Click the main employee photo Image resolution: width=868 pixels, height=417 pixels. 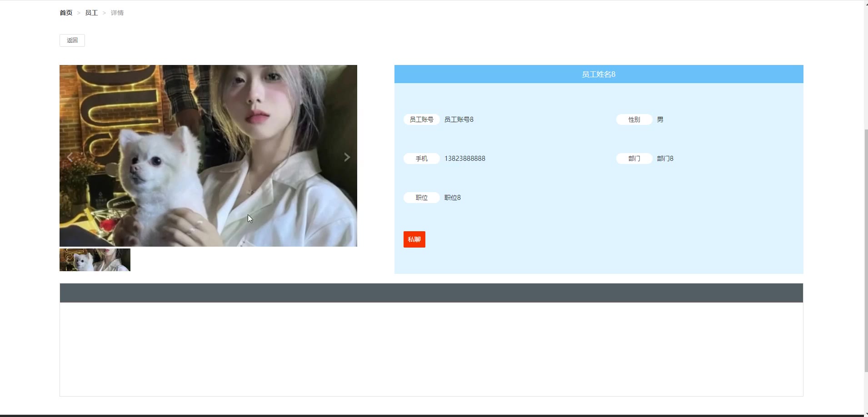click(208, 156)
